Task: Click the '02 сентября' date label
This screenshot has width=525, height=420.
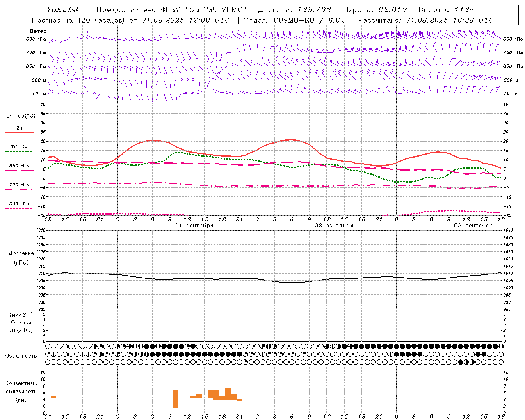Action: [334, 226]
